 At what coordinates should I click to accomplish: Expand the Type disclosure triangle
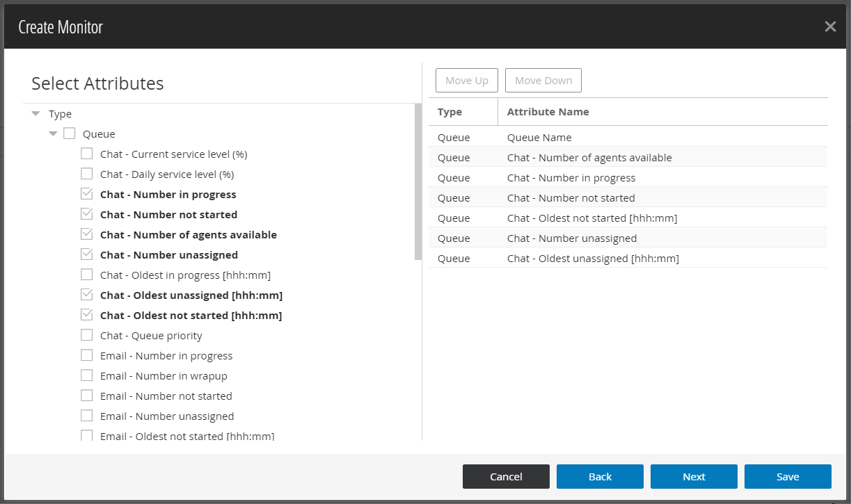(x=35, y=113)
